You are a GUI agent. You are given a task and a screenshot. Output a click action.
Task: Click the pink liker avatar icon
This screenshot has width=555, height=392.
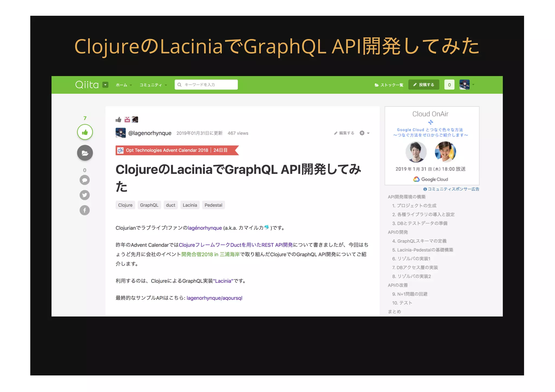pyautogui.click(x=127, y=119)
